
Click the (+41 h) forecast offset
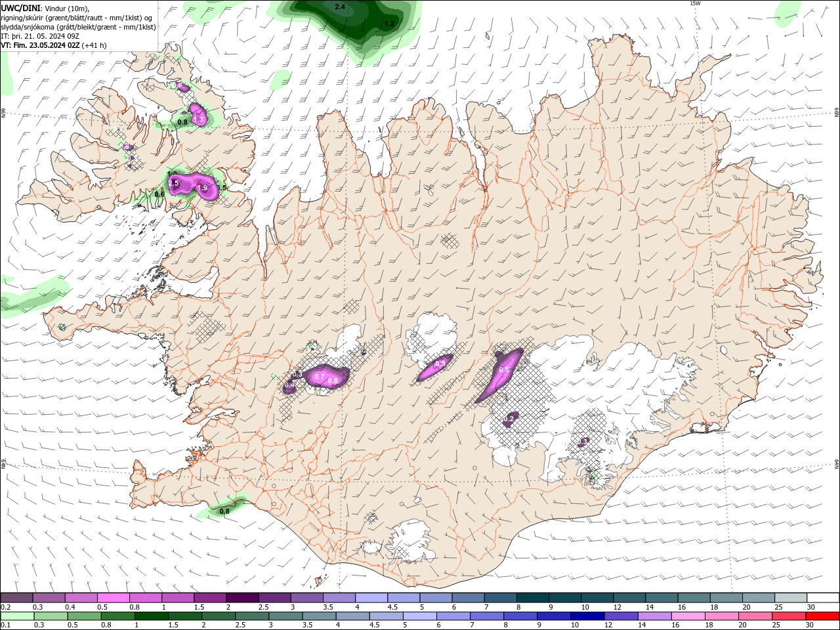94,45
